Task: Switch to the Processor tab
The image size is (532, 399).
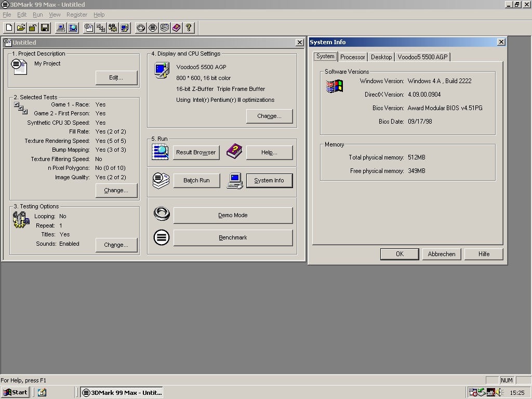Action: [353, 57]
